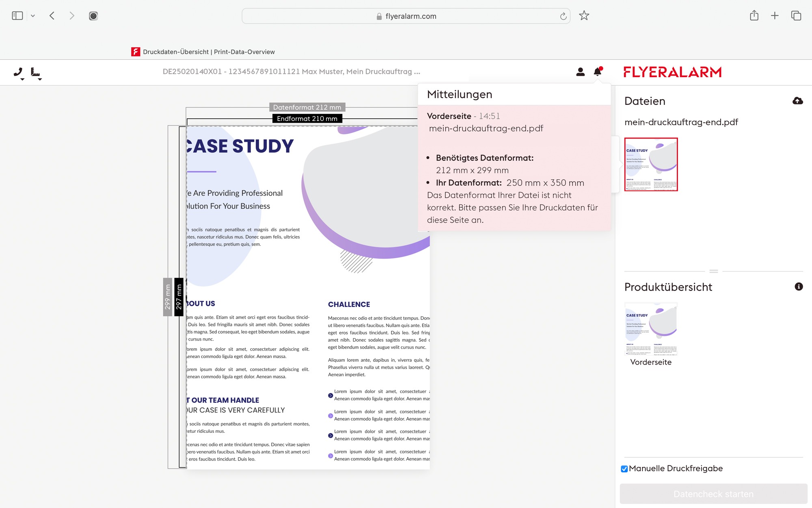Click the cloud upload icon in Dateien

click(797, 101)
